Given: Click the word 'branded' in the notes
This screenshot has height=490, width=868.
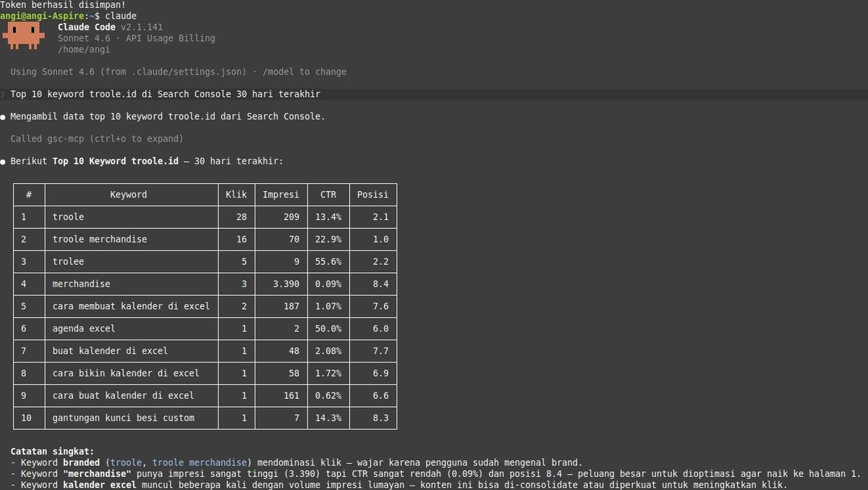Looking at the screenshot, I should (81, 462).
